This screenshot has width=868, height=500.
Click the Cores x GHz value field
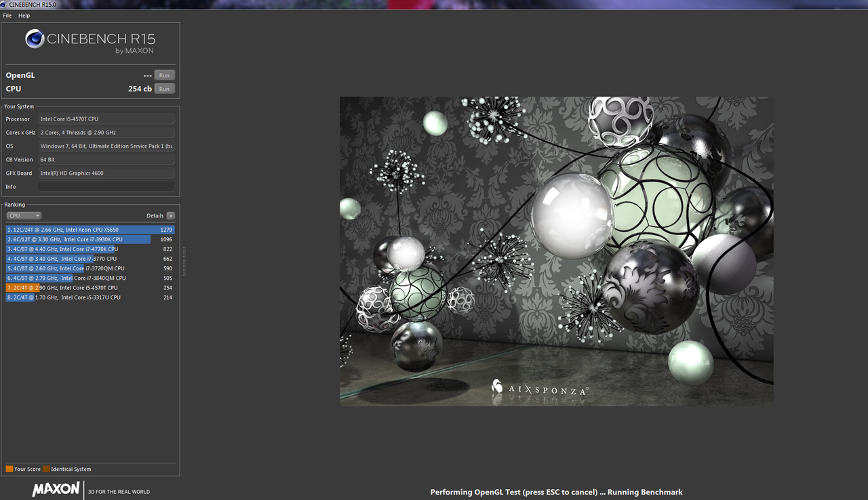click(x=106, y=132)
